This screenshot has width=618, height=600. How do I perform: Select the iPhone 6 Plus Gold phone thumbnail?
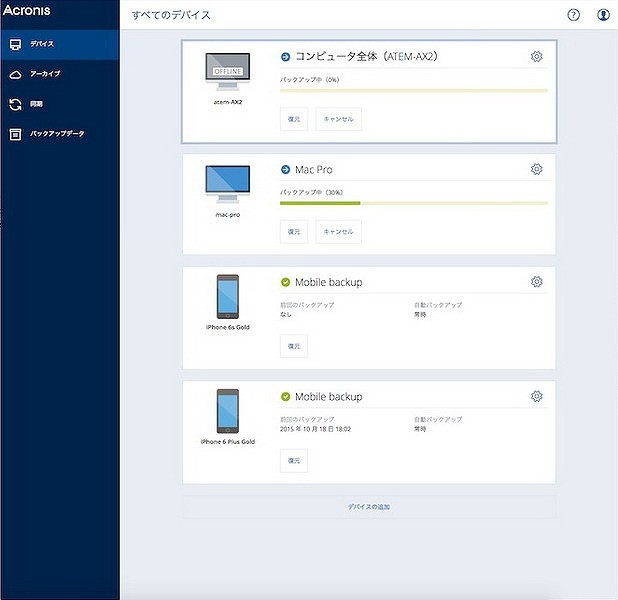tap(228, 411)
